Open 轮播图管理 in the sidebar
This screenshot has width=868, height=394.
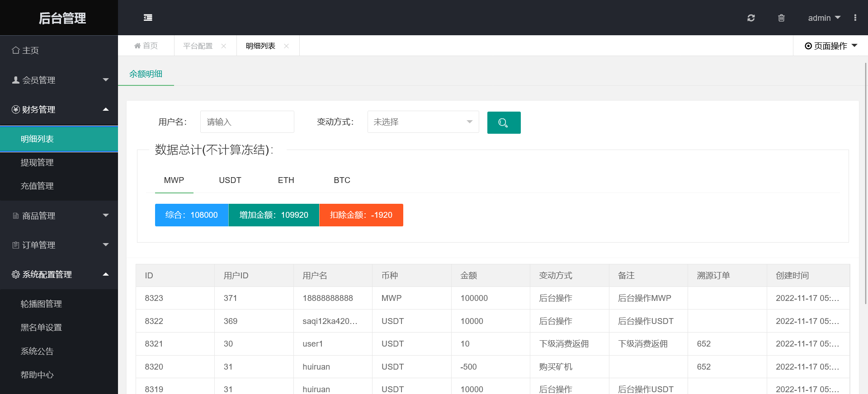click(x=41, y=304)
